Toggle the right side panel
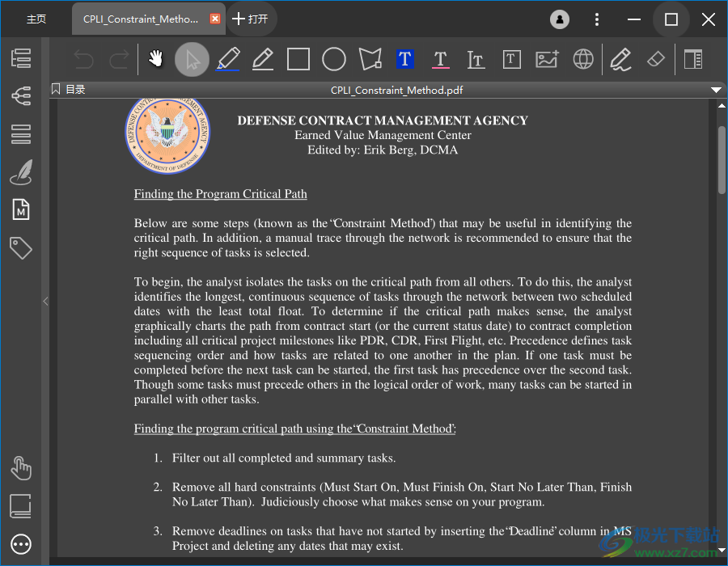The image size is (728, 566). pos(692,59)
